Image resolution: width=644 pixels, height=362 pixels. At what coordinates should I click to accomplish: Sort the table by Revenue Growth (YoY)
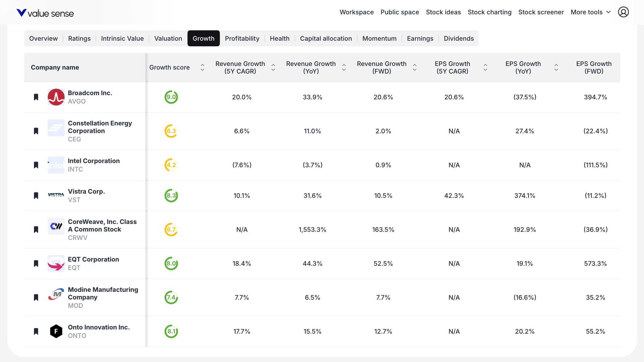point(344,67)
